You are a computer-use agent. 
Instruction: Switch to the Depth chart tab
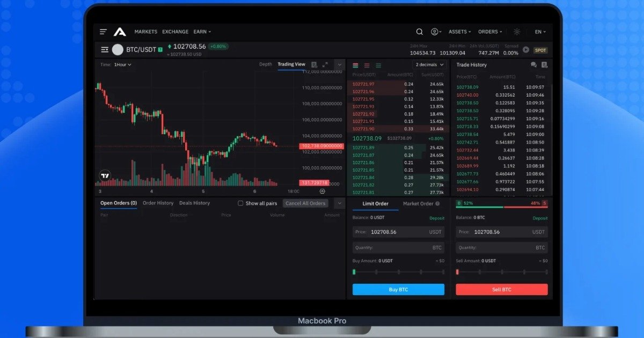(x=265, y=64)
